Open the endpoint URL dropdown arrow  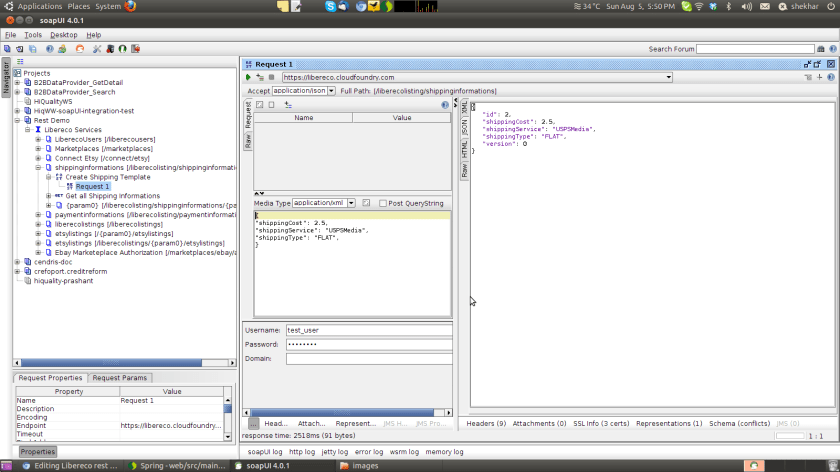click(668, 77)
